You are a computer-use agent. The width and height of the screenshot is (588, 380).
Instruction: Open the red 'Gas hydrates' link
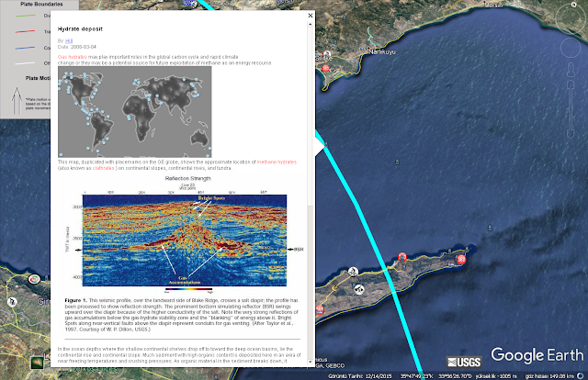[x=73, y=57]
